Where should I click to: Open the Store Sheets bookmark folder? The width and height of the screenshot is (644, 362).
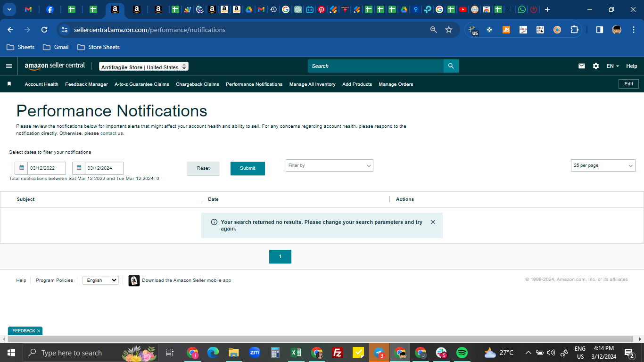(x=99, y=47)
